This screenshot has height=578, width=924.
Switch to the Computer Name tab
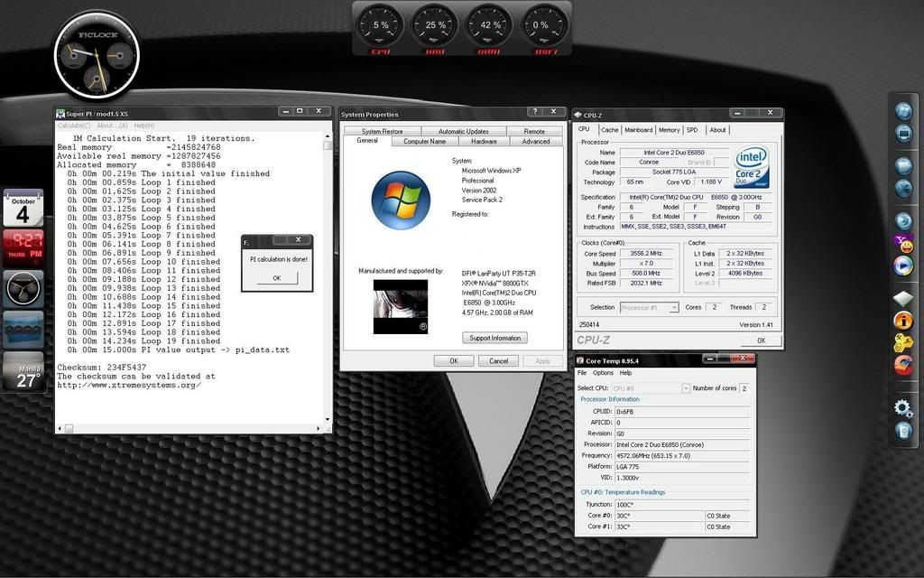(x=424, y=142)
